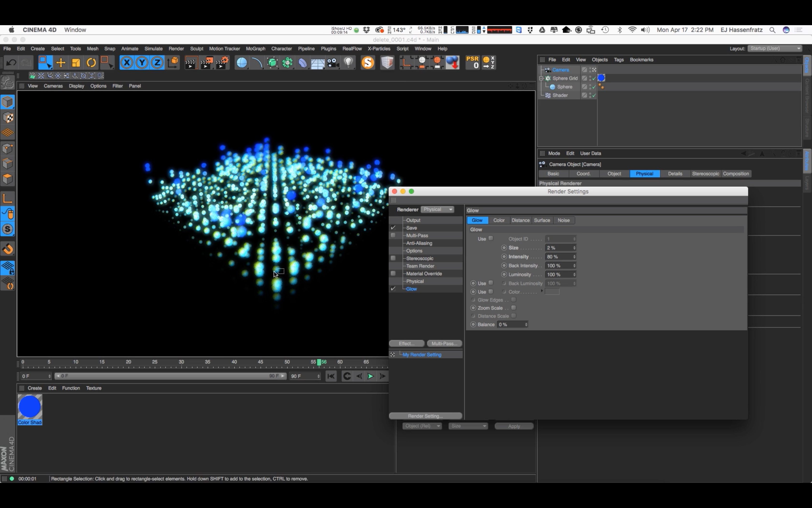Open the spline pen tool

coord(257,63)
